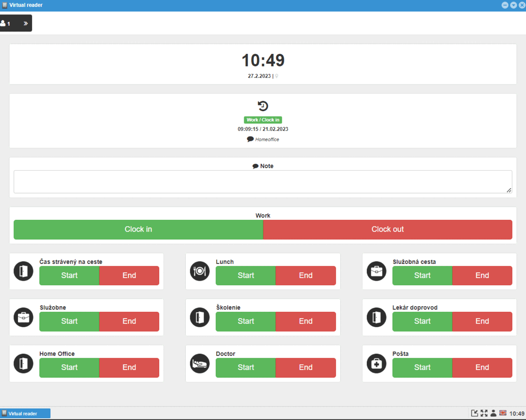Click the location pin next to the date
Screen dimensions: 526x420
click(277, 75)
